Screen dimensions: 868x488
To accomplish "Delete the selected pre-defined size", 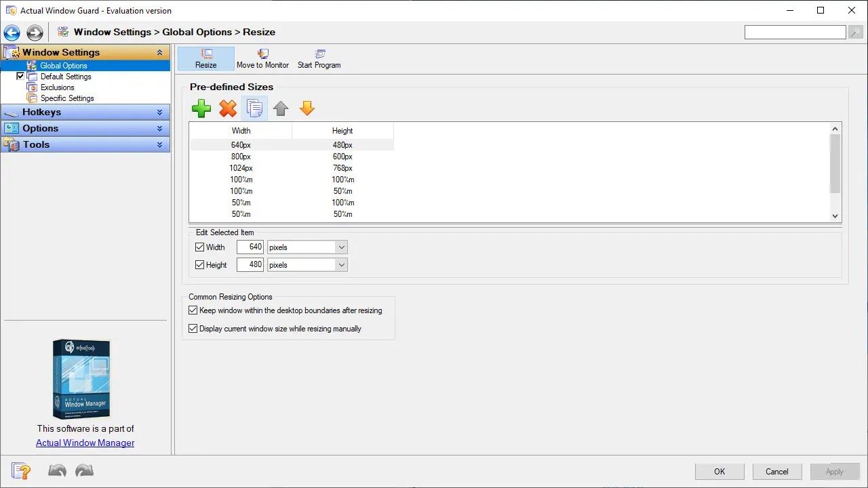I will [x=227, y=108].
